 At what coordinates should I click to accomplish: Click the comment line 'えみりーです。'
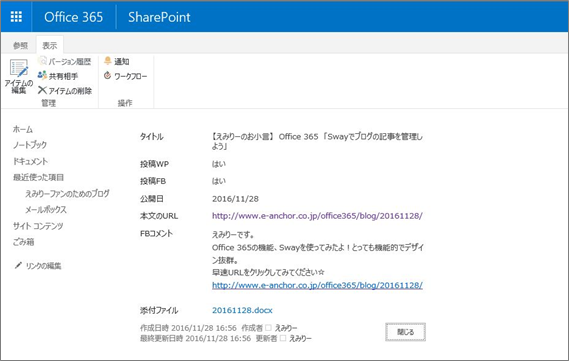[x=233, y=235]
